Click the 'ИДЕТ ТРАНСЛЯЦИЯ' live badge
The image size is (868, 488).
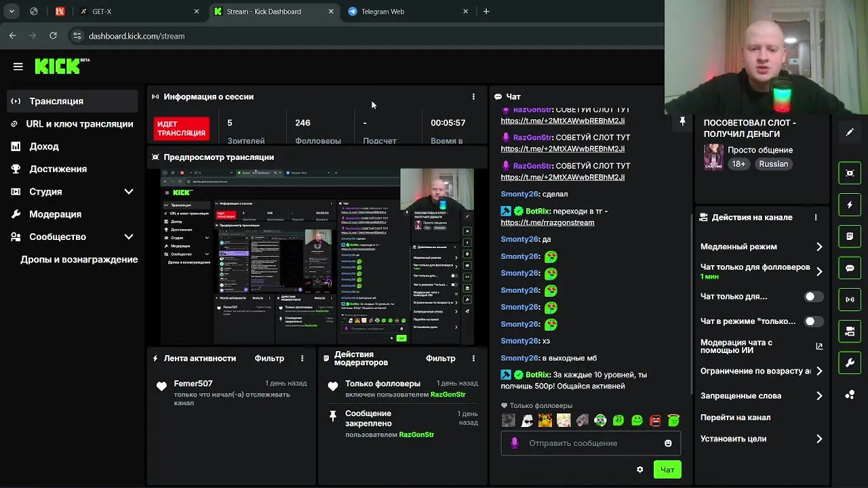pyautogui.click(x=181, y=129)
